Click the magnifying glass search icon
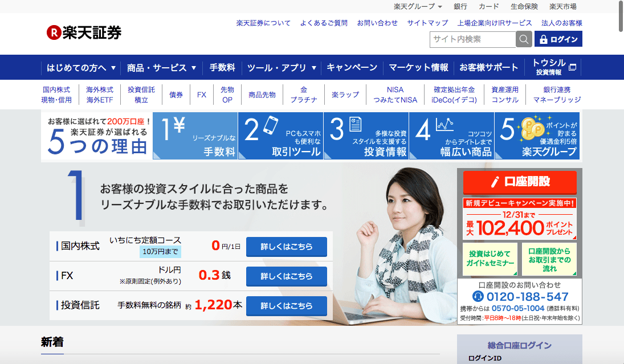This screenshot has height=364, width=624. pos(524,39)
